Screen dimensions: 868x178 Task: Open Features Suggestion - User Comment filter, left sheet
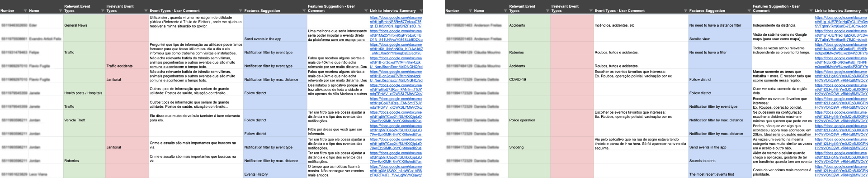click(x=366, y=10)
